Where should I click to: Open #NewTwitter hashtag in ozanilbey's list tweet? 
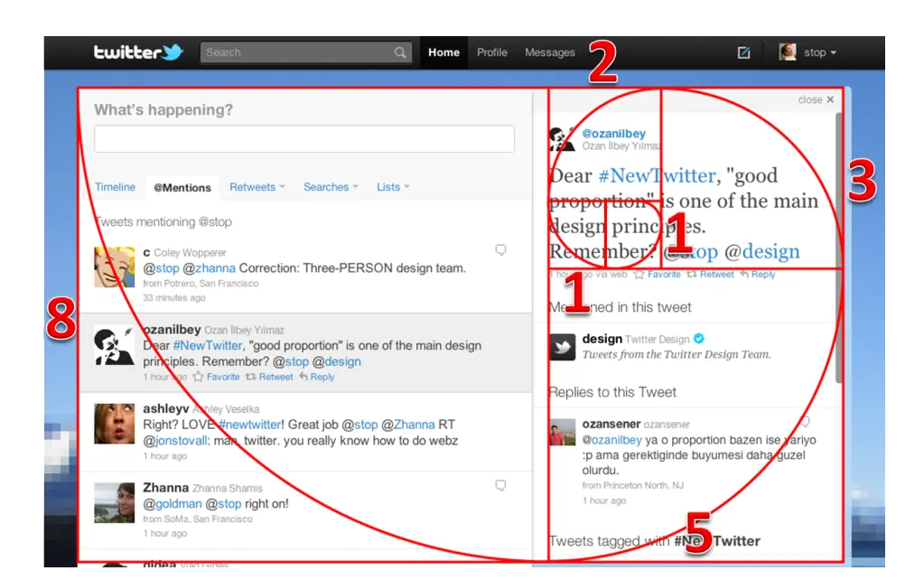pos(208,345)
